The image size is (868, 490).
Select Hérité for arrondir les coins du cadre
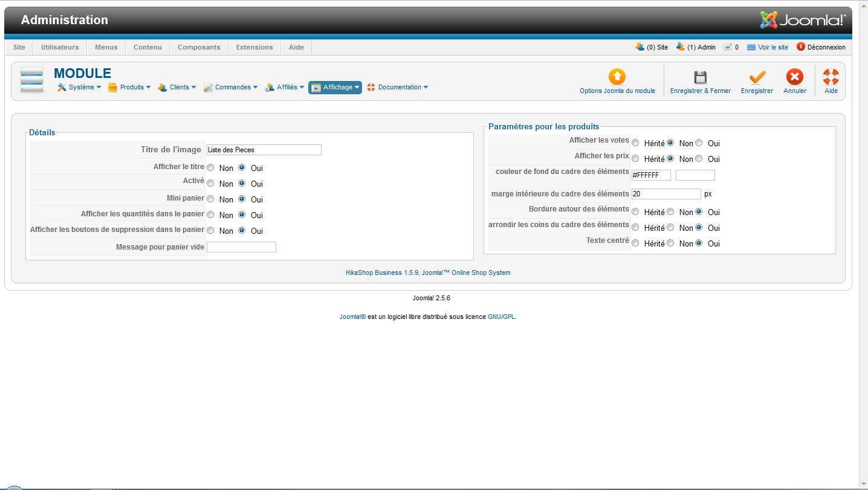click(635, 228)
